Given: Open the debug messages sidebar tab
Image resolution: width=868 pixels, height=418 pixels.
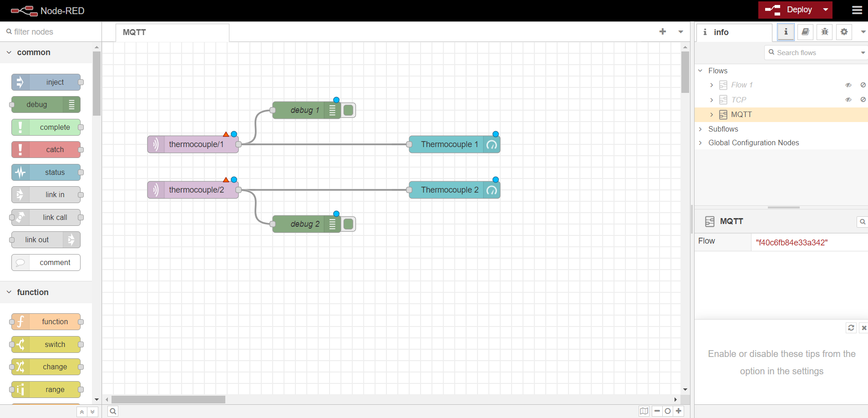Looking at the screenshot, I should pos(824,32).
